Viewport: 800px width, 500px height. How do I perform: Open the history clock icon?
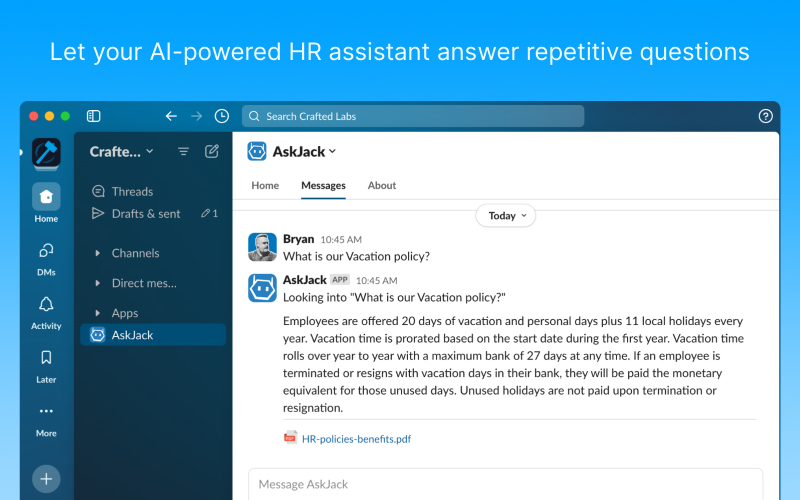(x=221, y=116)
